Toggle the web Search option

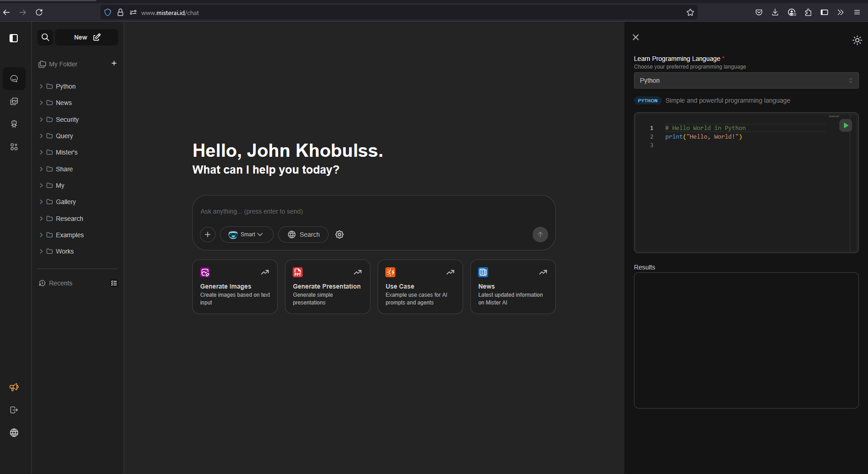[303, 235]
